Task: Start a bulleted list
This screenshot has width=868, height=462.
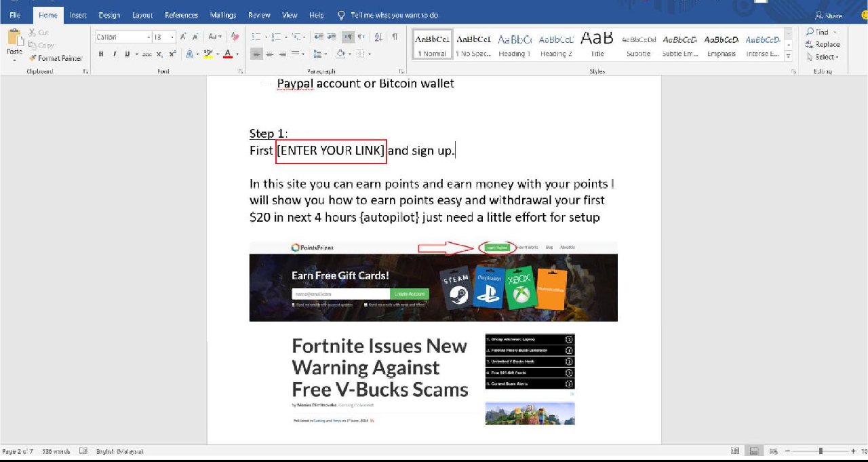Action: (256, 37)
